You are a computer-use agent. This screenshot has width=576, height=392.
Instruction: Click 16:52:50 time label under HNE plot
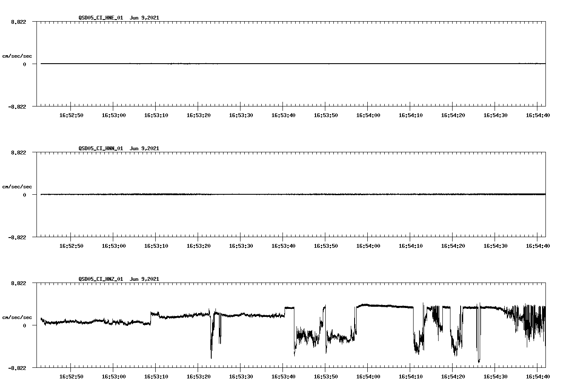point(71,115)
